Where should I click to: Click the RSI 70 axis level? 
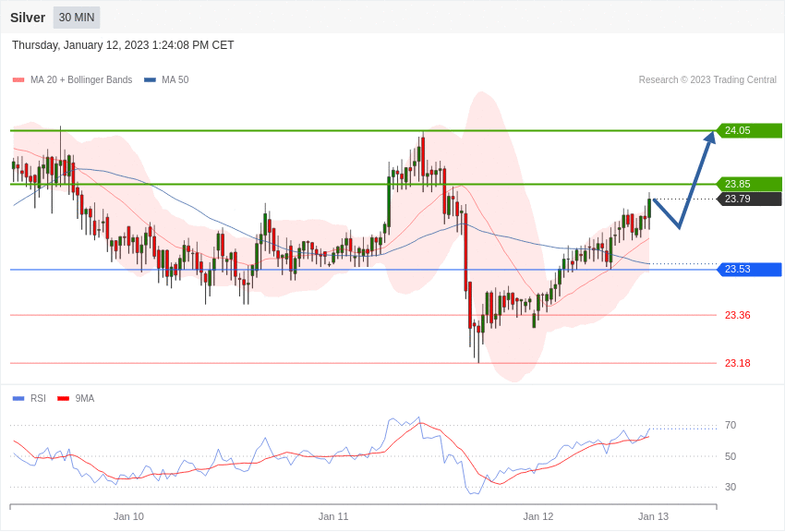click(731, 426)
